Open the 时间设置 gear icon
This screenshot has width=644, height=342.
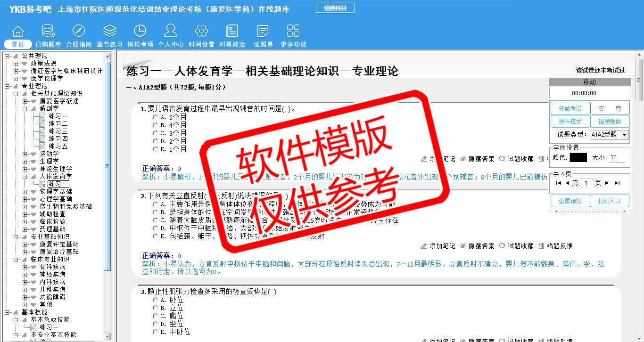201,32
